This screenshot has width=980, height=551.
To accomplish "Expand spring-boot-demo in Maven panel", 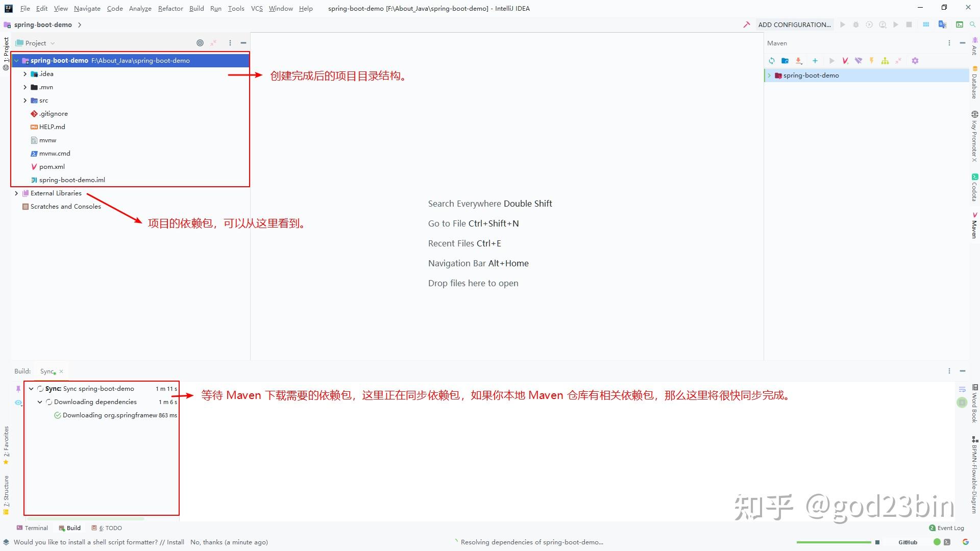I will coord(769,76).
